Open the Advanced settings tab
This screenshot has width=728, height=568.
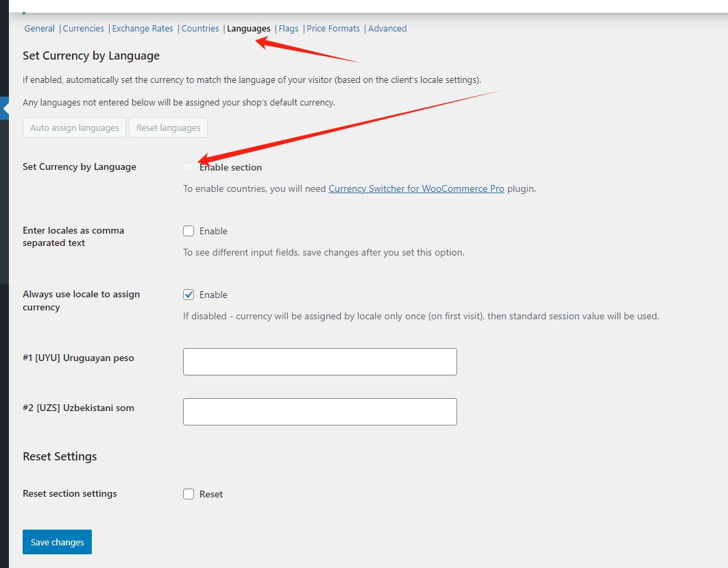387,29
